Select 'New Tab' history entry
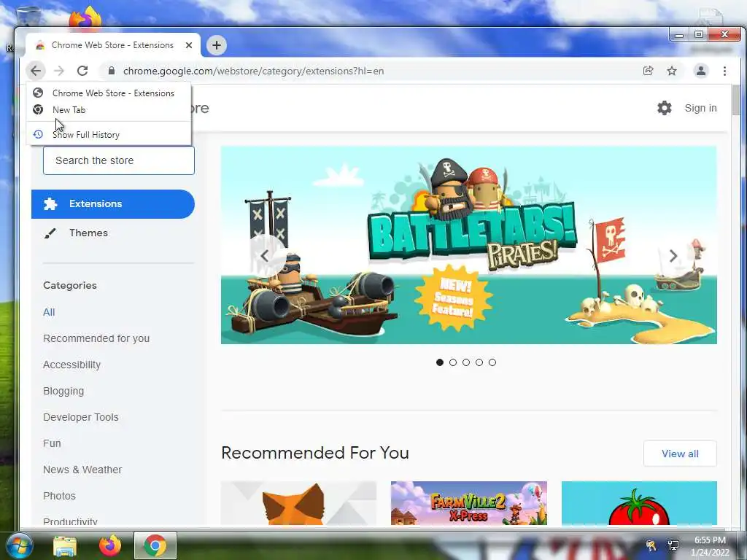 tap(109, 109)
